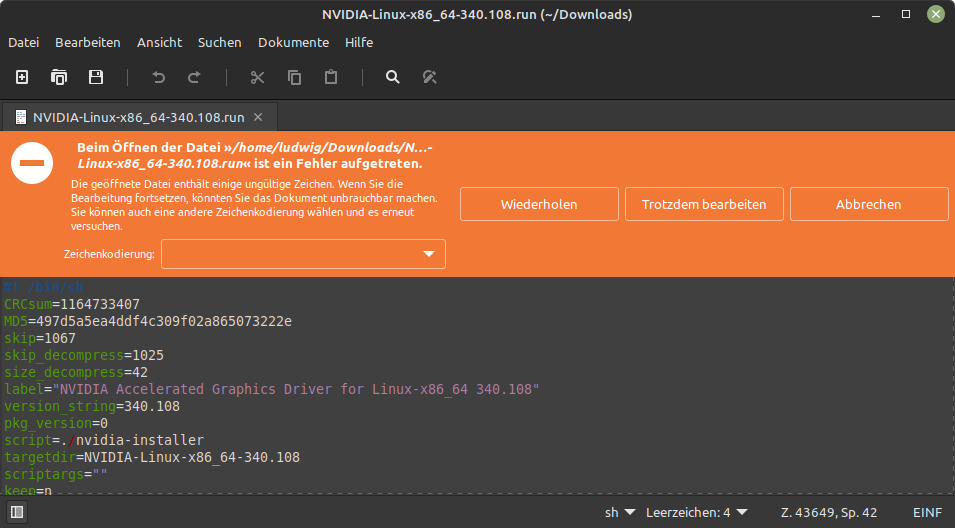Open the Bearbeiten menu
This screenshot has width=955, height=528.
(88, 43)
